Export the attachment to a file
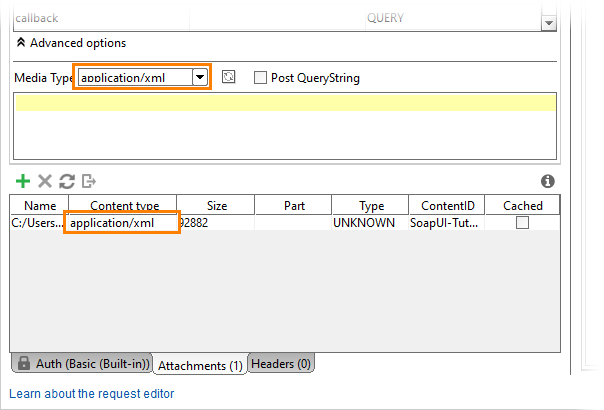Viewport: 604px width, 410px height. click(89, 181)
